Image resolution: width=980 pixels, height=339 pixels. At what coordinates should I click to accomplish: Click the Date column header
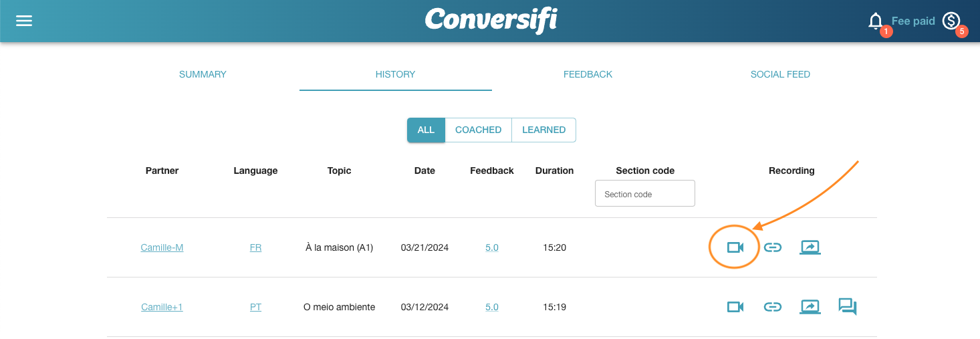[424, 171]
